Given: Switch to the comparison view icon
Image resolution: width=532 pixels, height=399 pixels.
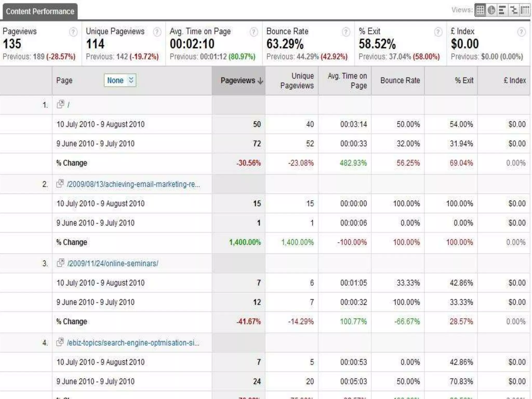Looking at the screenshot, I should [x=514, y=10].
